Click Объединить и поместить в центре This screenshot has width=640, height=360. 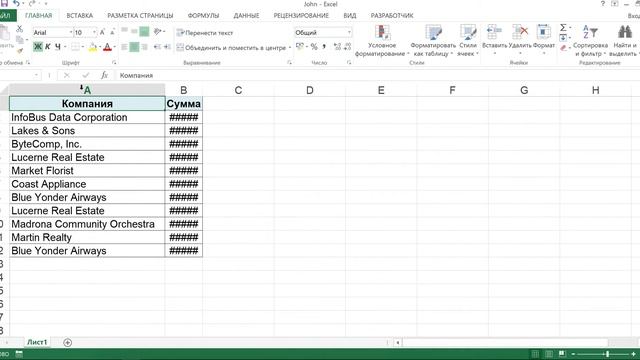pos(231,48)
